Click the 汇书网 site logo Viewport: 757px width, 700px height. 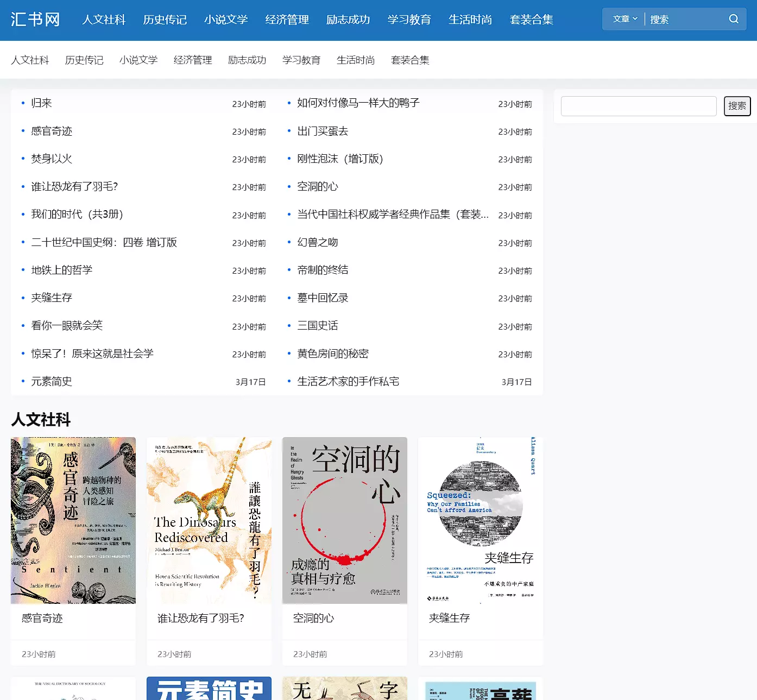pos(35,20)
